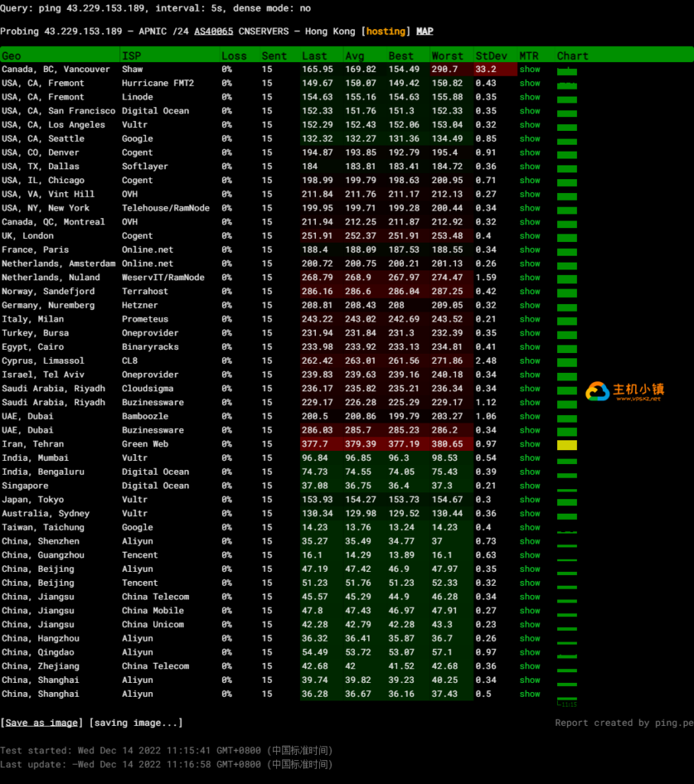The image size is (694, 784).
Task: Click the ISP column header
Action: tap(132, 56)
